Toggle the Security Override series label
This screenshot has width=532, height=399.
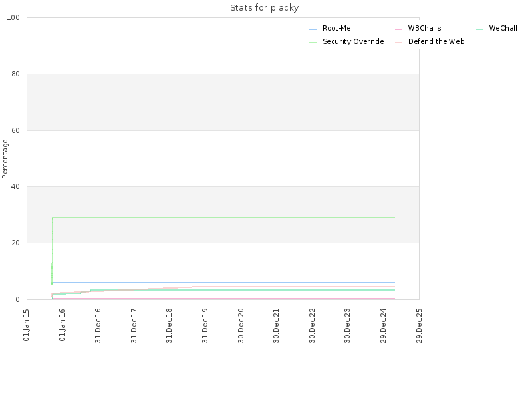353,41
